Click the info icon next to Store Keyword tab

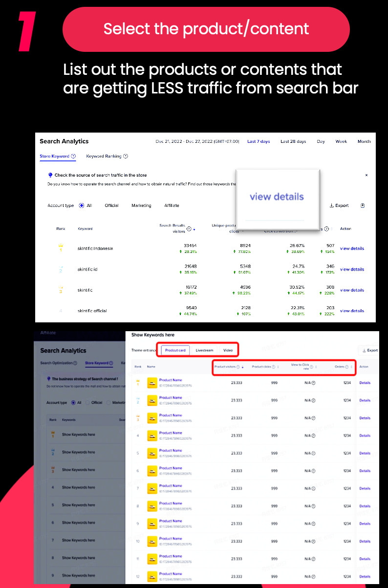(x=73, y=156)
